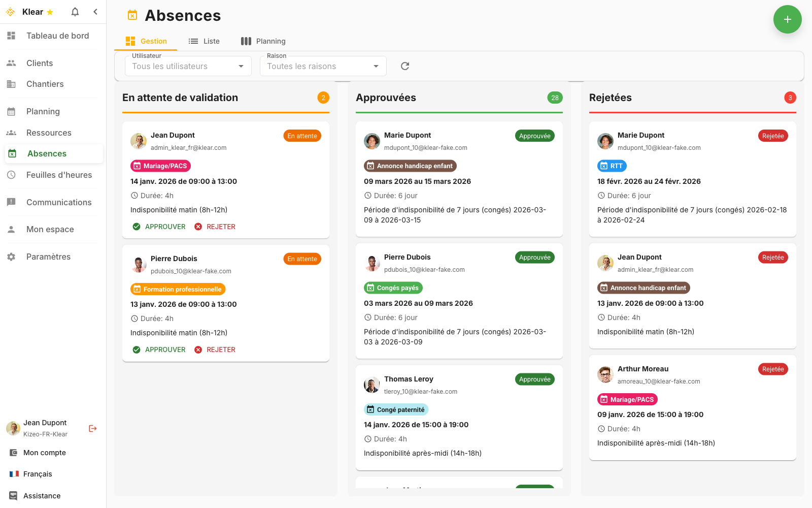This screenshot has height=508, width=812.
Task: Click the green plus button to add absence
Action: click(x=787, y=19)
